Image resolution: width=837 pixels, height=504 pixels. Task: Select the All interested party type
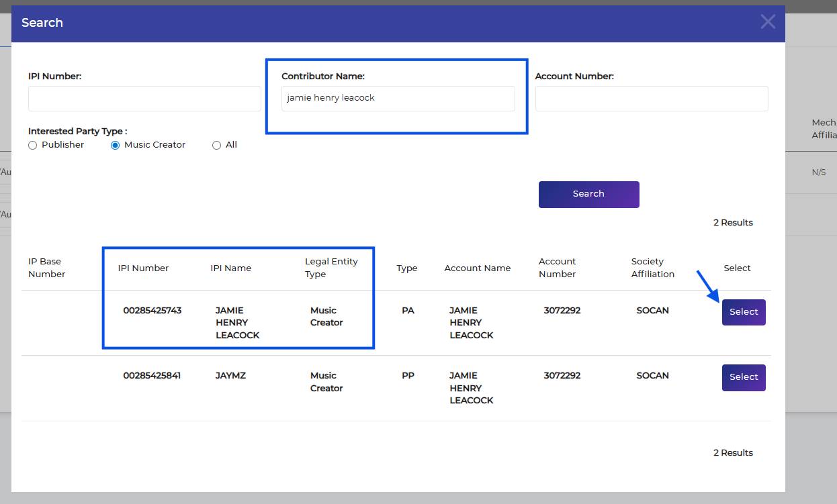pos(216,146)
